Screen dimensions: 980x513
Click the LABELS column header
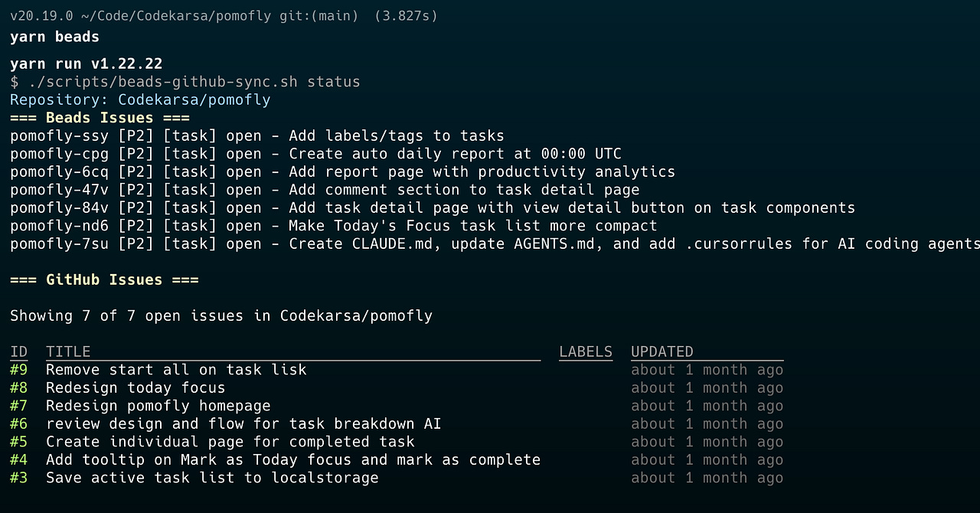click(586, 352)
